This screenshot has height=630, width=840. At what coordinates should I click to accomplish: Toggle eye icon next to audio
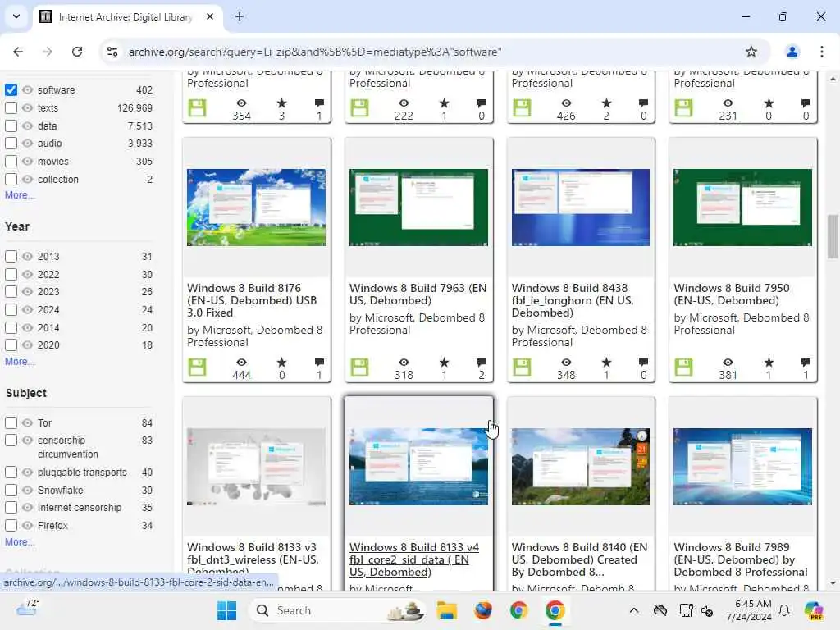pos(27,143)
